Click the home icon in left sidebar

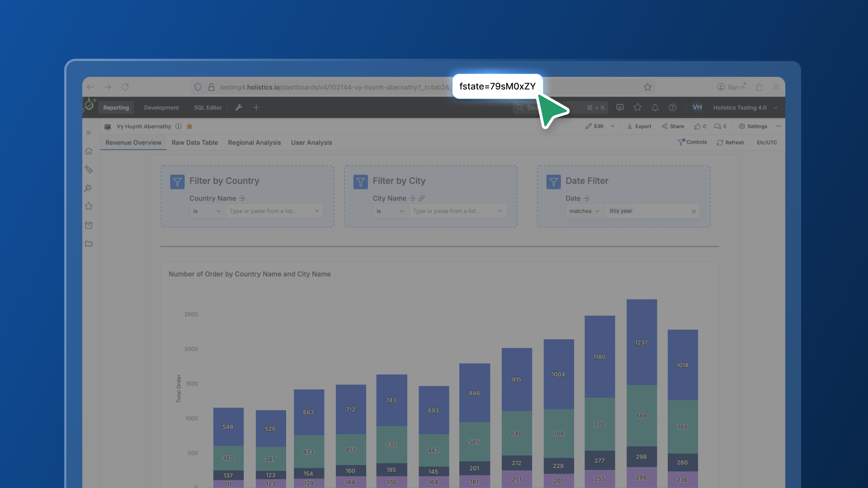(89, 151)
